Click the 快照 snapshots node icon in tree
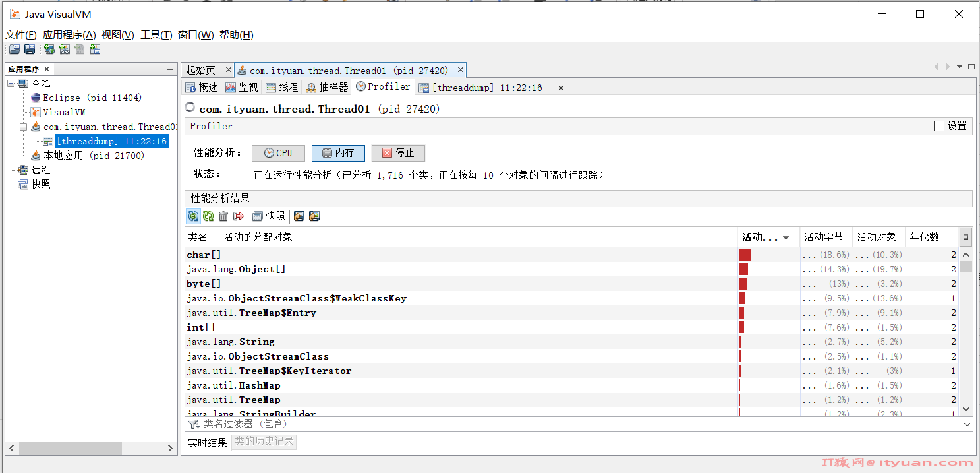The width and height of the screenshot is (980, 473). click(x=24, y=185)
